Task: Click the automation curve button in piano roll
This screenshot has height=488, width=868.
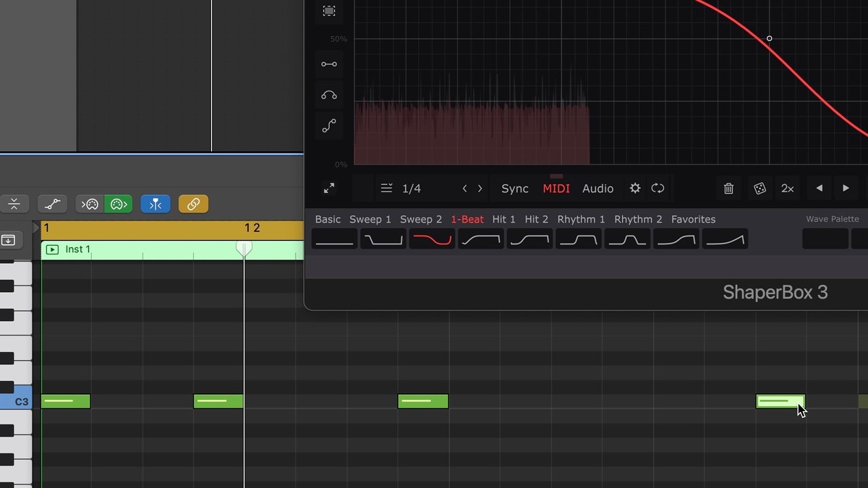Action: (52, 205)
